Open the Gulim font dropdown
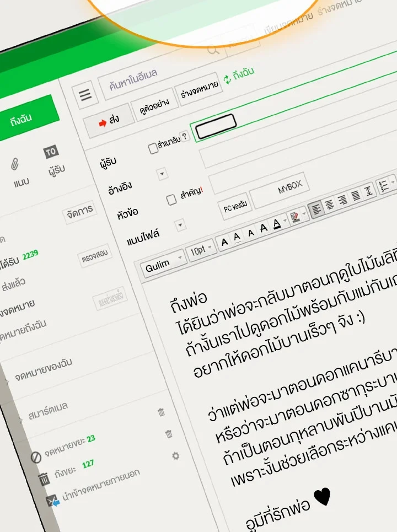397x532 pixels. click(164, 264)
